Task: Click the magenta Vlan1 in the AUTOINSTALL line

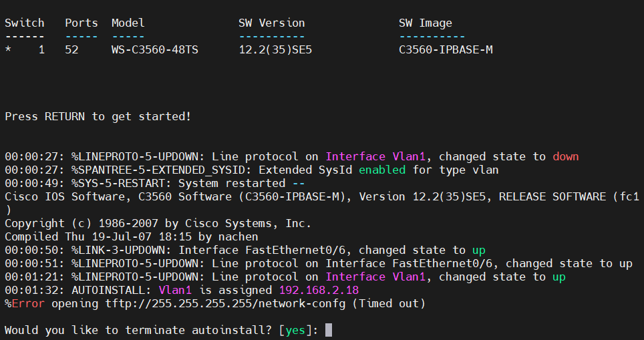Action: (175, 291)
